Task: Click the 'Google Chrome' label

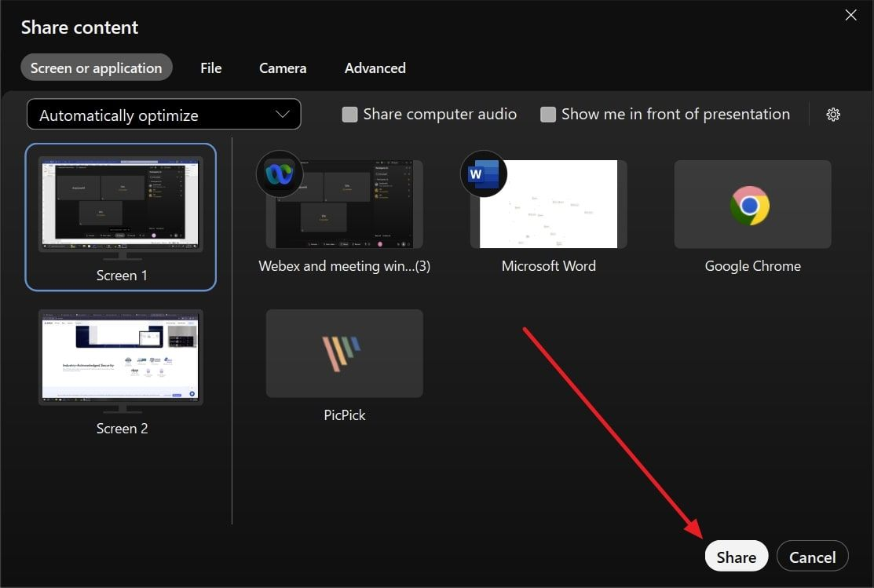Action: click(752, 266)
